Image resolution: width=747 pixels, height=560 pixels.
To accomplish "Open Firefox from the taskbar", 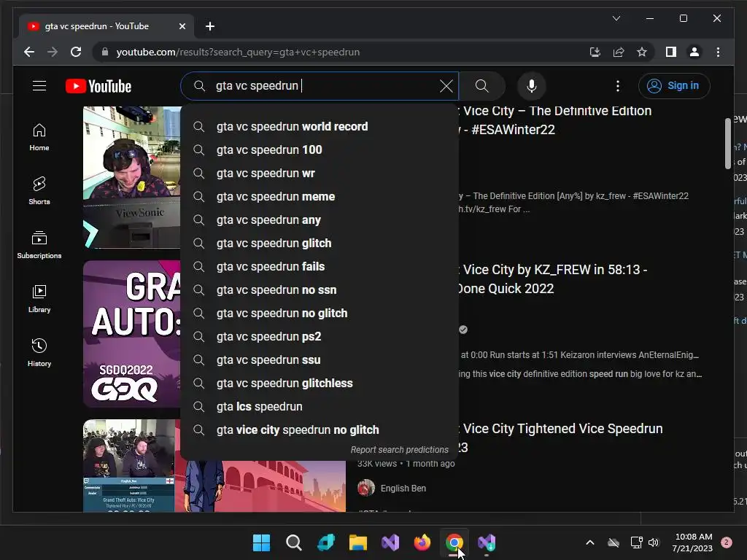I will [x=422, y=542].
